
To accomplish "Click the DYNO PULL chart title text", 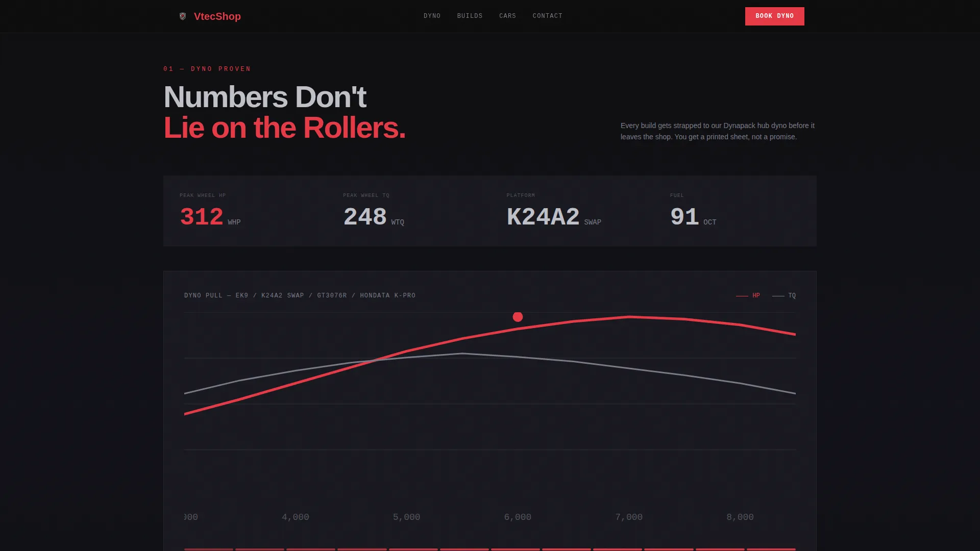I will 300,295.
